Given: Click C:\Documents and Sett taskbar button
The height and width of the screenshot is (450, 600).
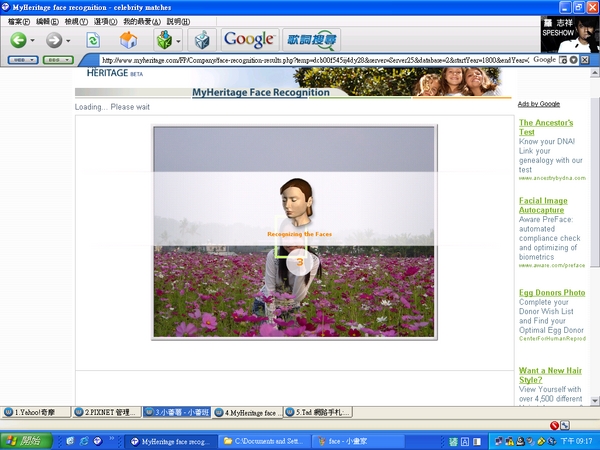Looking at the screenshot, I should pos(264,442).
